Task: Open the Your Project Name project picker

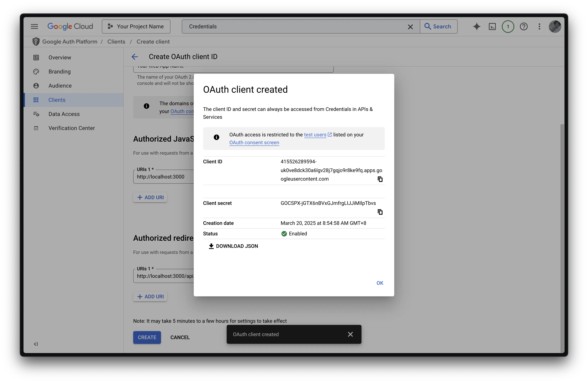Action: click(x=136, y=26)
